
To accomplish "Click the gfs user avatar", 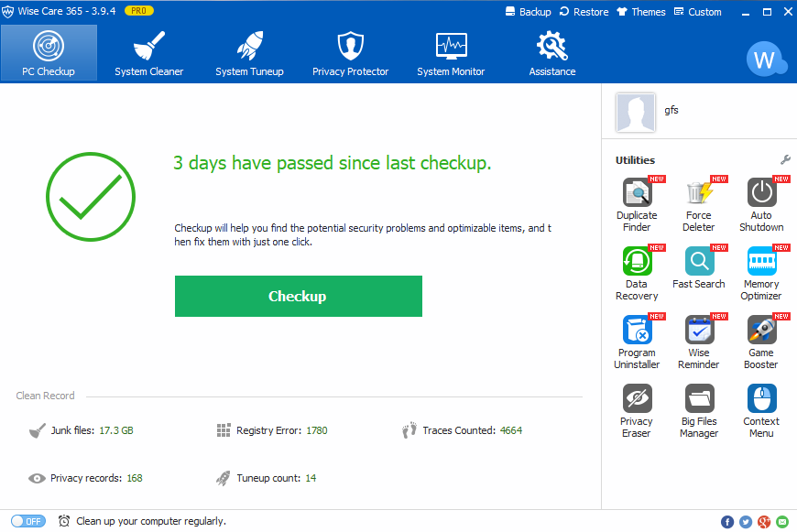I will tap(636, 113).
